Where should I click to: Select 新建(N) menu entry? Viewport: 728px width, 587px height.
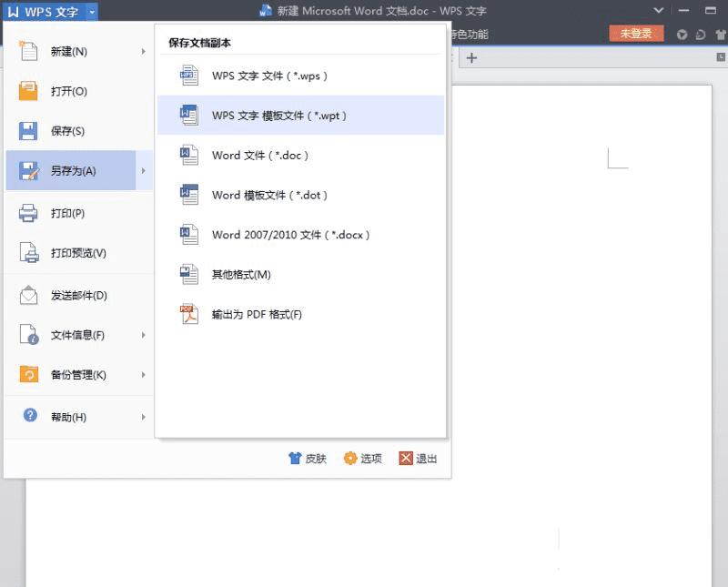point(79,51)
